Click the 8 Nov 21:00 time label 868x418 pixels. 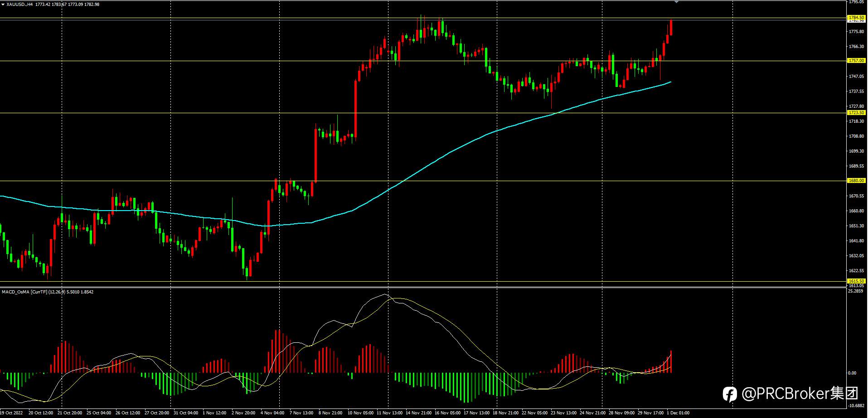pos(330,413)
